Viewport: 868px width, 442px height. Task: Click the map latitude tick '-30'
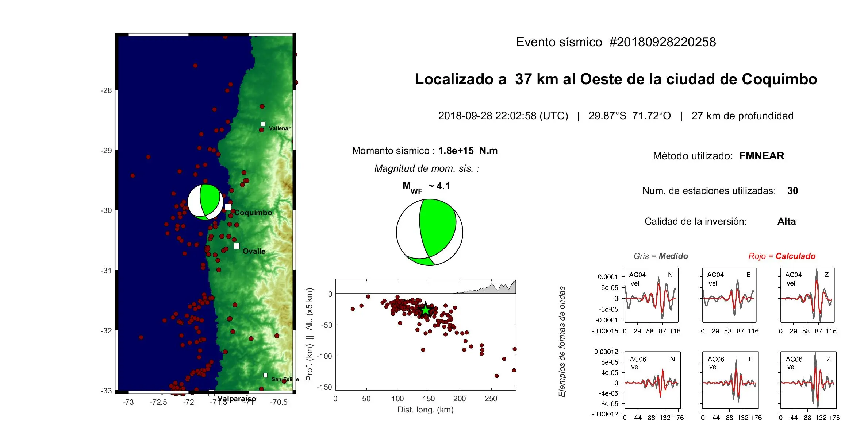pos(106,210)
